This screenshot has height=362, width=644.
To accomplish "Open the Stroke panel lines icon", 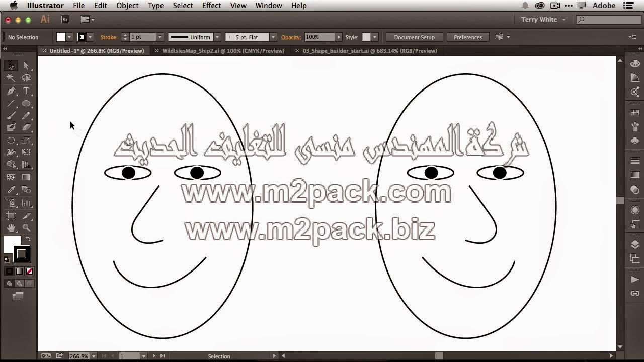I will (635, 161).
